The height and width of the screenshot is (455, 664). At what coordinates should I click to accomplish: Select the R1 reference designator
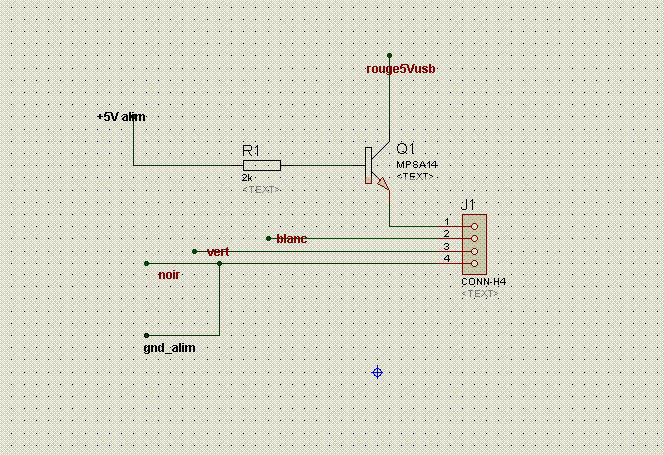251,150
